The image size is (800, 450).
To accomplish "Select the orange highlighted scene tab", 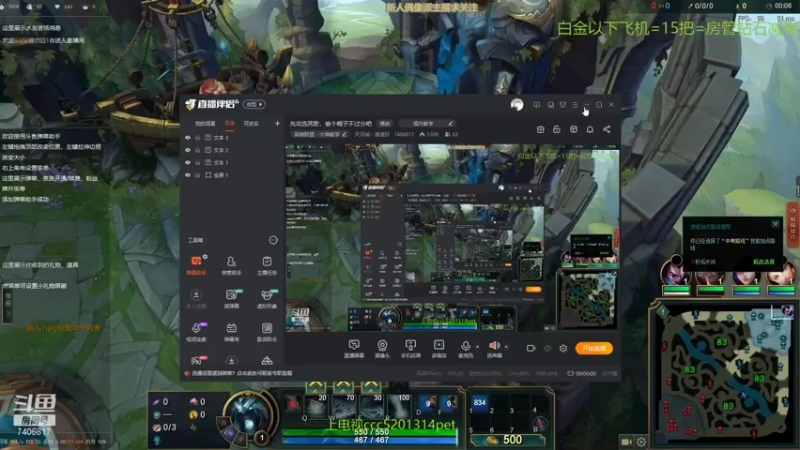I will pos(230,123).
